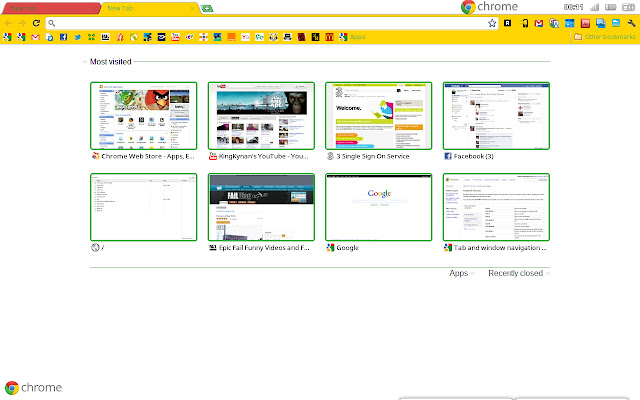Open the 3 Single Sign On thumbnail

[379, 116]
